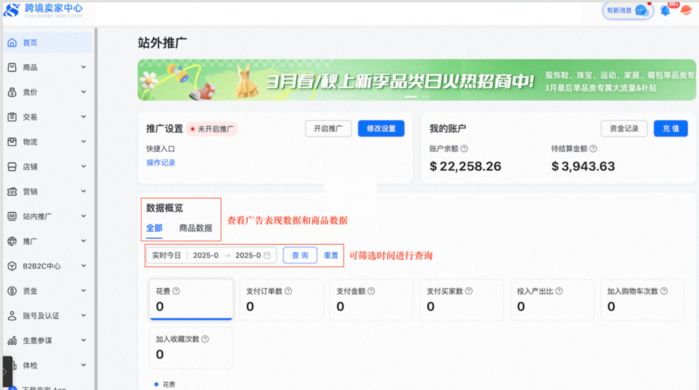This screenshot has width=699, height=390.
Task: Click the logo of 跨境卖家中心
Action: pyautogui.click(x=11, y=9)
